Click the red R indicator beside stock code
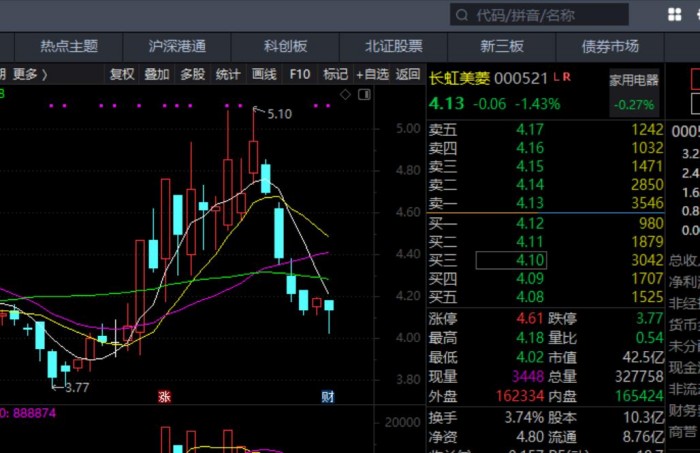The image size is (700, 453). click(x=567, y=76)
